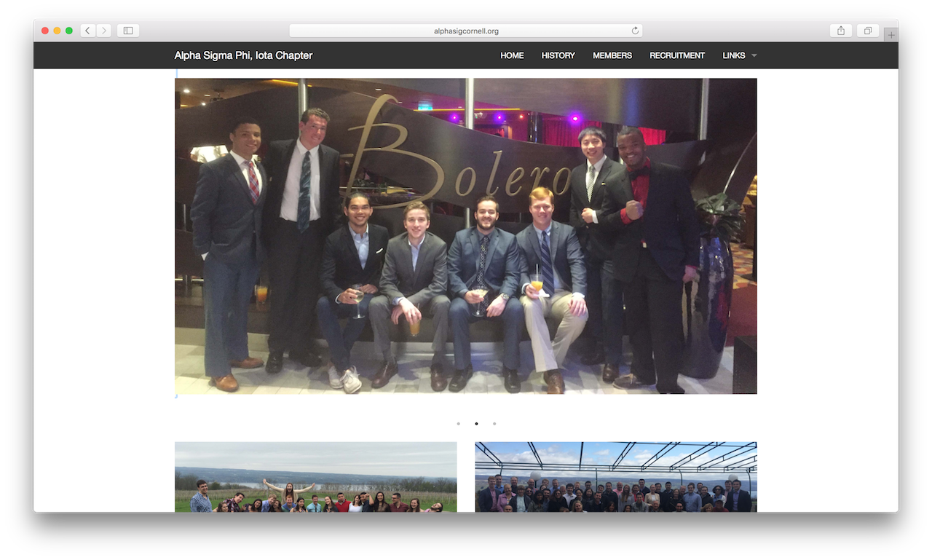Open the pergola group photo thumbnail
Viewport: 932px width, 560px height.
click(x=616, y=477)
